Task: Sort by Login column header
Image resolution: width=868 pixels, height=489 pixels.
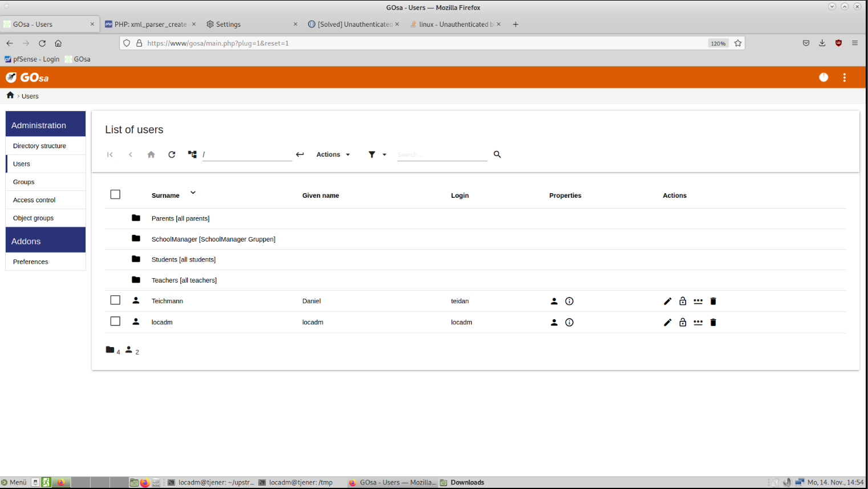Action: (x=460, y=195)
